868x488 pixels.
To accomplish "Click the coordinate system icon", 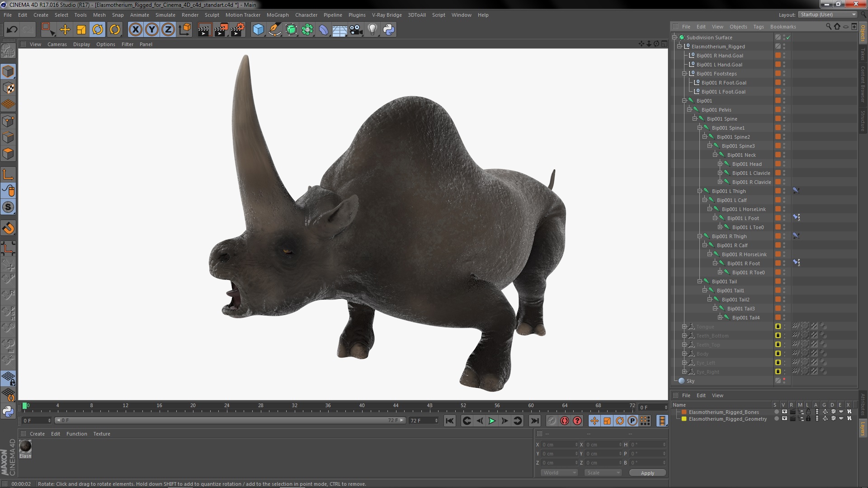I will pos(185,30).
